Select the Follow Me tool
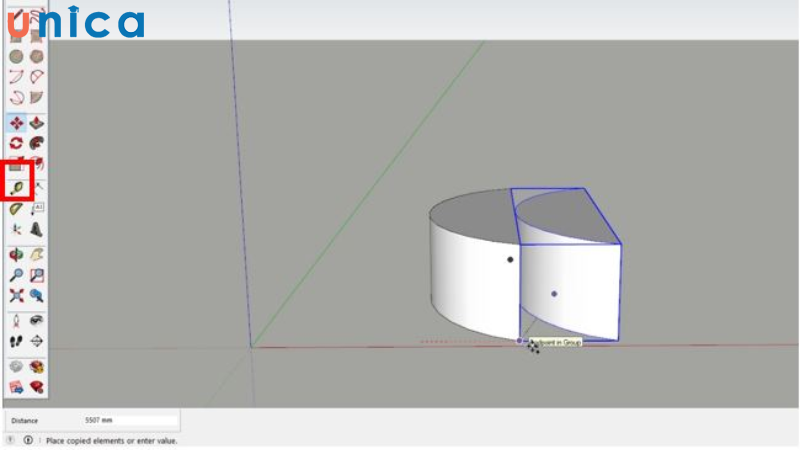 click(x=37, y=144)
